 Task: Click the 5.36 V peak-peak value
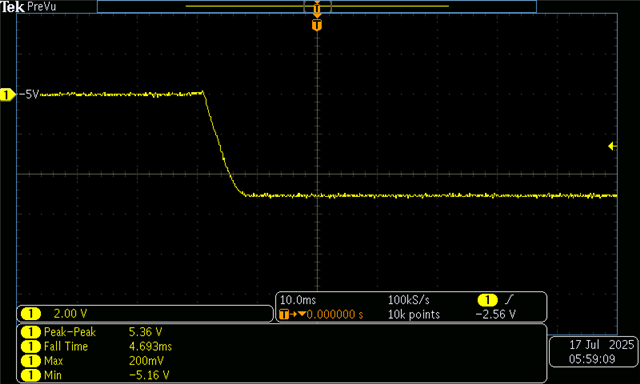coord(145,332)
